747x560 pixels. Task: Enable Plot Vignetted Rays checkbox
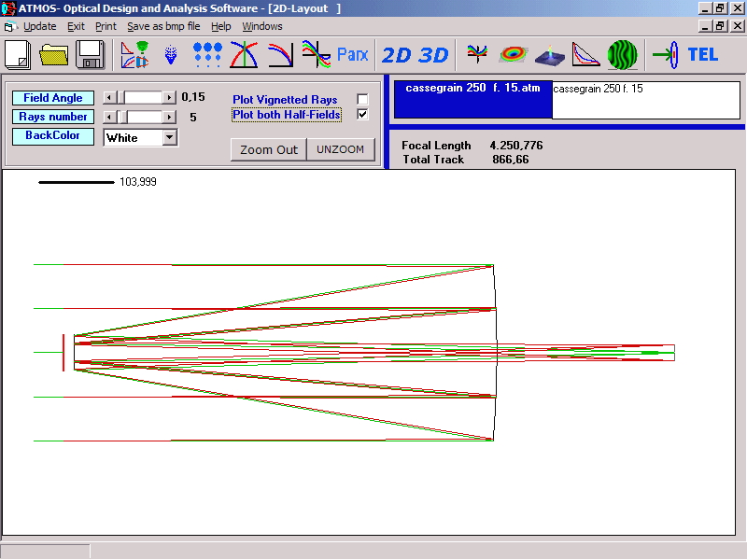pyautogui.click(x=362, y=100)
